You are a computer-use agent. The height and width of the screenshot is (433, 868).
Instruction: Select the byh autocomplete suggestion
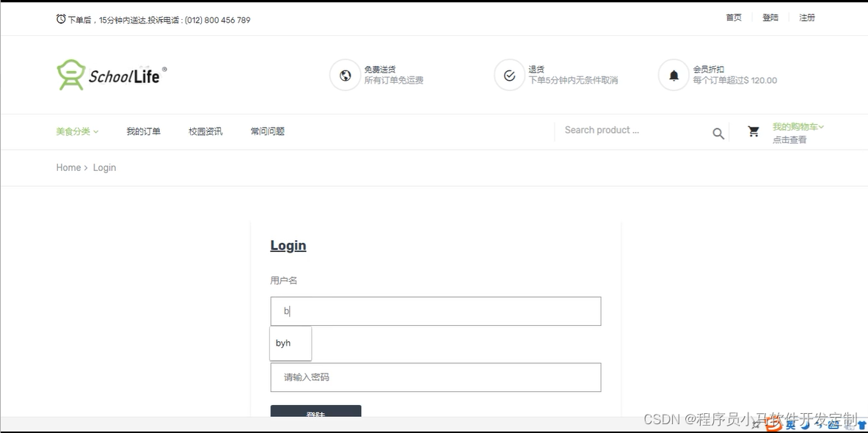[x=290, y=343]
